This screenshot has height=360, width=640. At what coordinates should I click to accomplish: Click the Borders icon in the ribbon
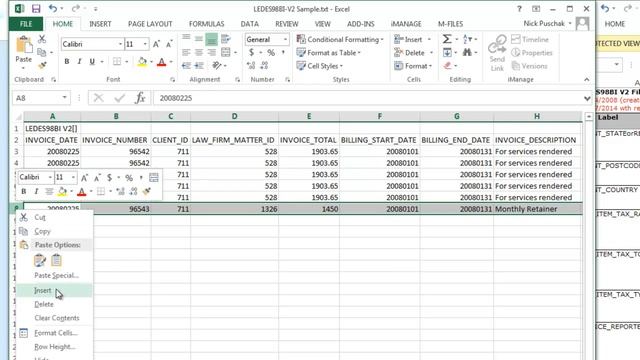point(117,62)
